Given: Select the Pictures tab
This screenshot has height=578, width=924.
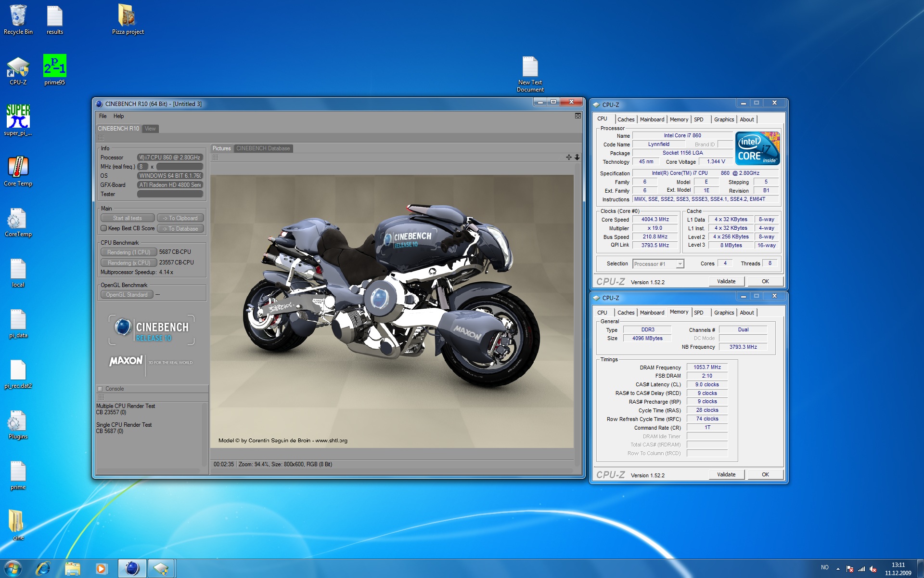Looking at the screenshot, I should [222, 148].
